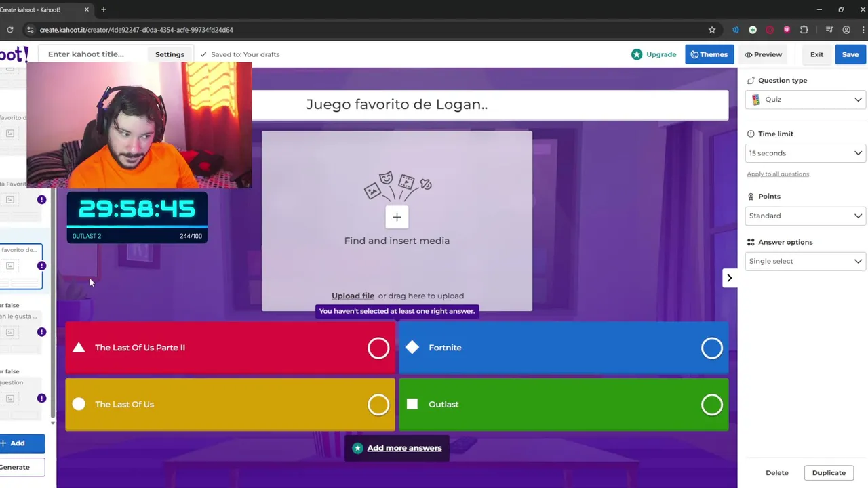Click the warning badge on the 'question' slide
Image resolution: width=868 pixels, height=488 pixels.
(41, 398)
